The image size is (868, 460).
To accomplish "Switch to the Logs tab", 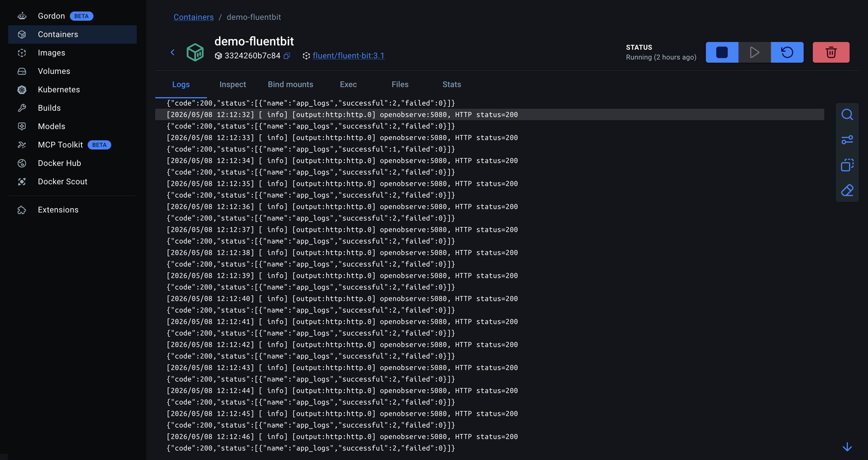I will pos(181,85).
